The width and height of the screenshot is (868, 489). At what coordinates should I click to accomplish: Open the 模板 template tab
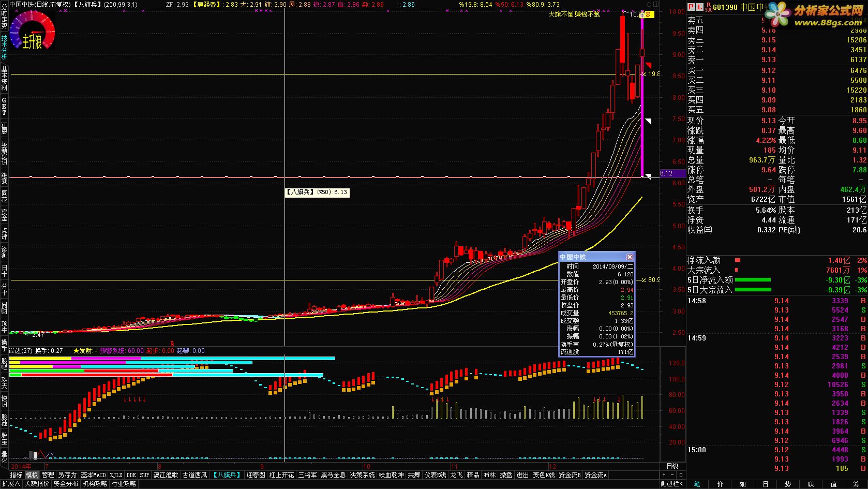[32, 475]
